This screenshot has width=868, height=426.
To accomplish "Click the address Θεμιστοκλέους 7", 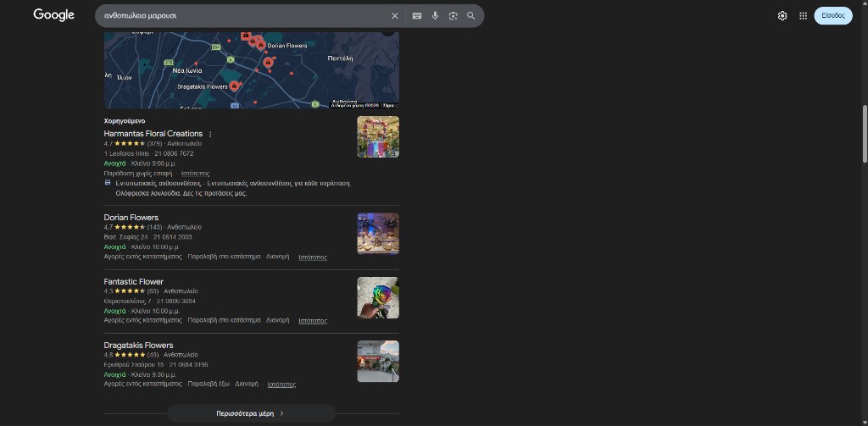I will click(127, 301).
